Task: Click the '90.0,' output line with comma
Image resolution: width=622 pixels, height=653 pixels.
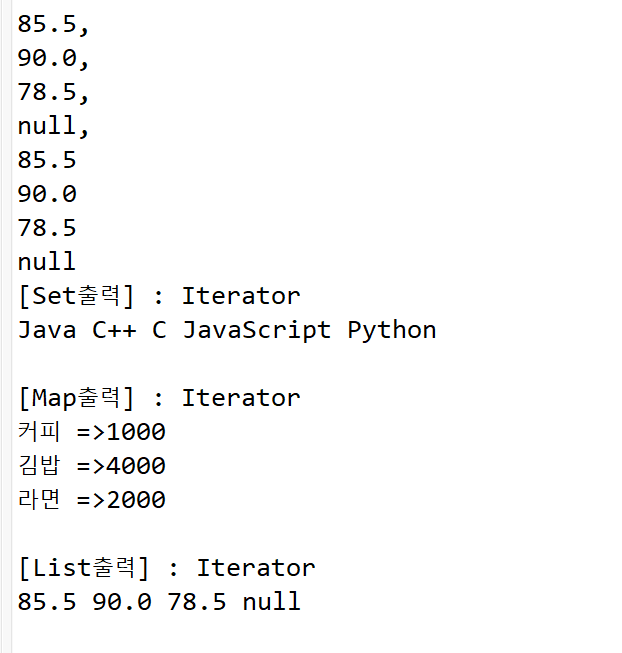Action: [x=53, y=58]
